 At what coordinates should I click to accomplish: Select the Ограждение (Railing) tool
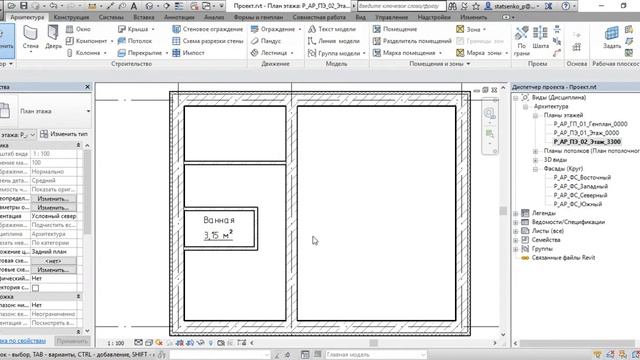point(273,29)
